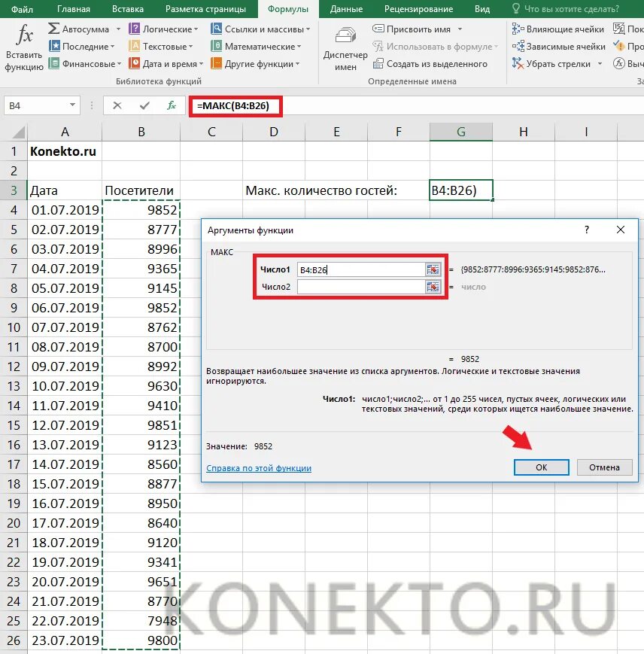Image resolution: width=644 pixels, height=654 pixels.
Task: Trace precedents with Влияющие ячейки
Action: (x=557, y=29)
